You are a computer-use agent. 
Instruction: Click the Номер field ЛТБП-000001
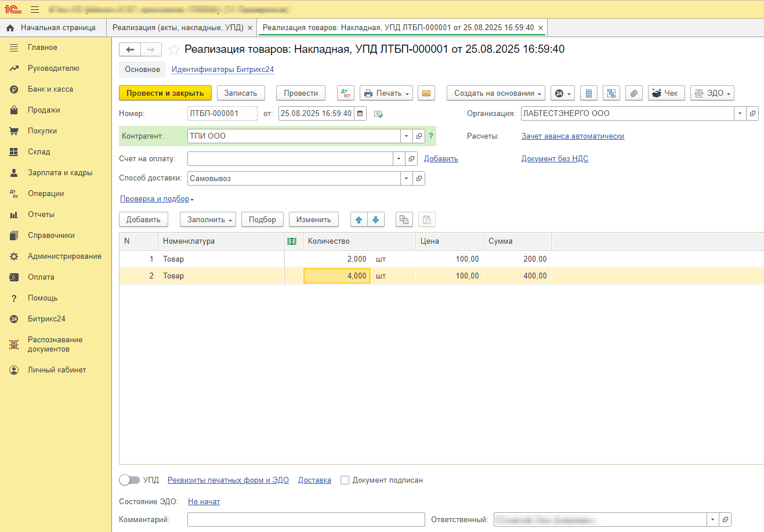pyautogui.click(x=222, y=114)
